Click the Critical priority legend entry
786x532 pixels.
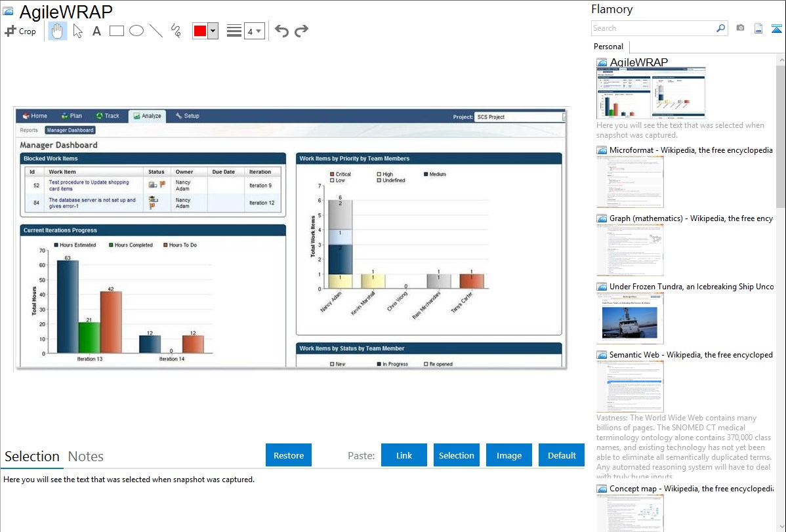341,174
